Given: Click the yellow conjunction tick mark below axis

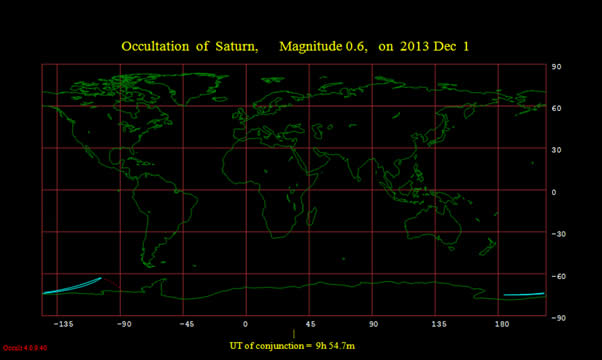Looking at the screenshot, I should point(294,334).
